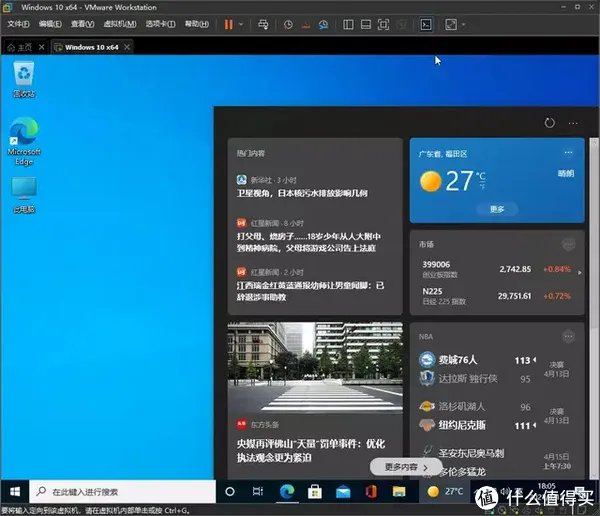Take a snapshot of the virtual machine

click(288, 25)
